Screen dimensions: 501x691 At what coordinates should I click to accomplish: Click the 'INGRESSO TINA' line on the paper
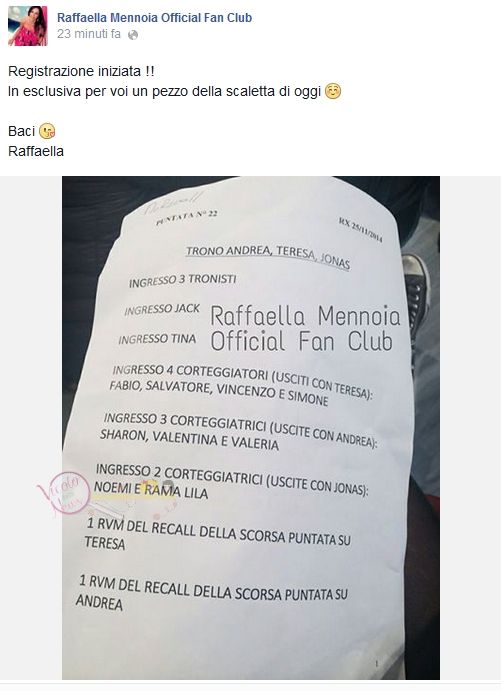(157, 339)
